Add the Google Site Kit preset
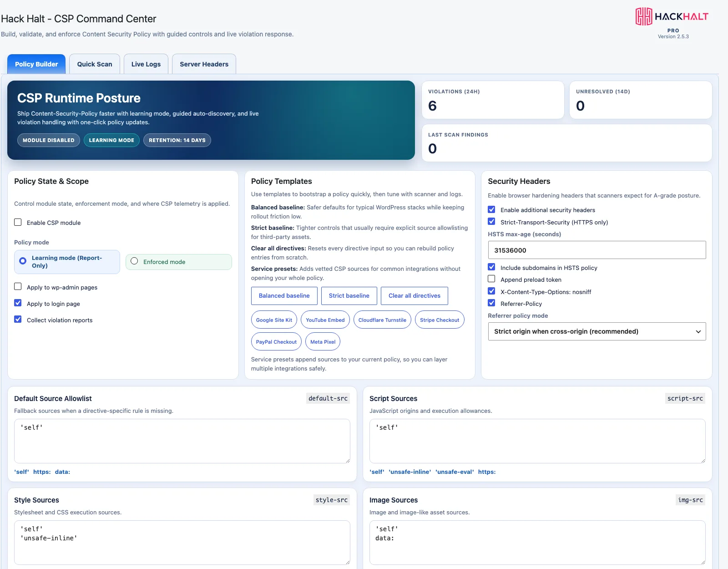This screenshot has height=569, width=728. pos(274,320)
